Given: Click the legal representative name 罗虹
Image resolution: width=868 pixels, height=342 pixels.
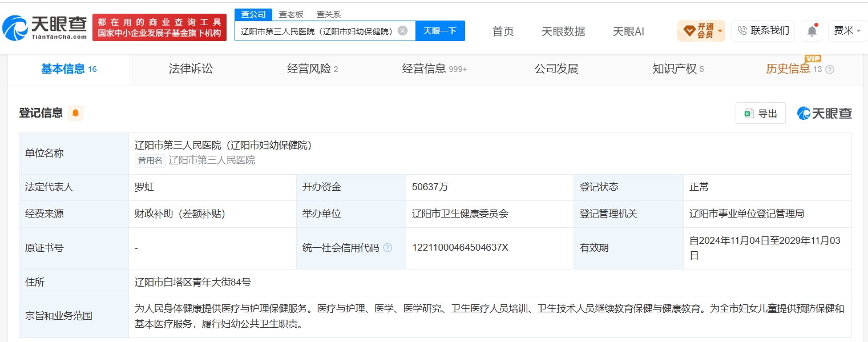Looking at the screenshot, I should [144, 187].
